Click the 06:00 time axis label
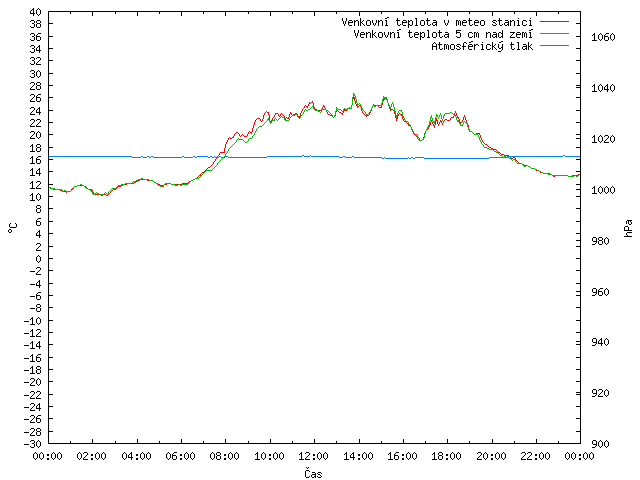This screenshot has height=480, width=640. point(181,456)
